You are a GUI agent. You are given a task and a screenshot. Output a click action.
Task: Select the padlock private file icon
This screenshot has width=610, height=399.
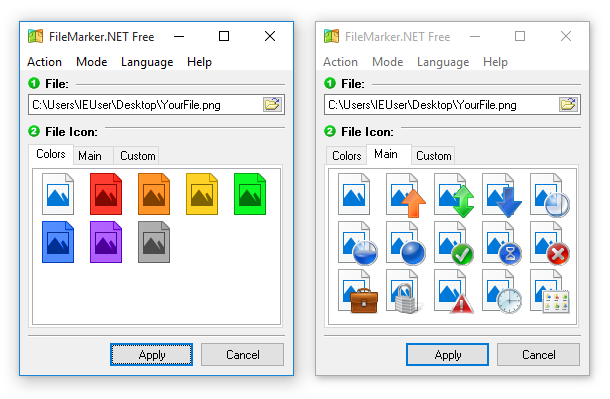click(405, 291)
